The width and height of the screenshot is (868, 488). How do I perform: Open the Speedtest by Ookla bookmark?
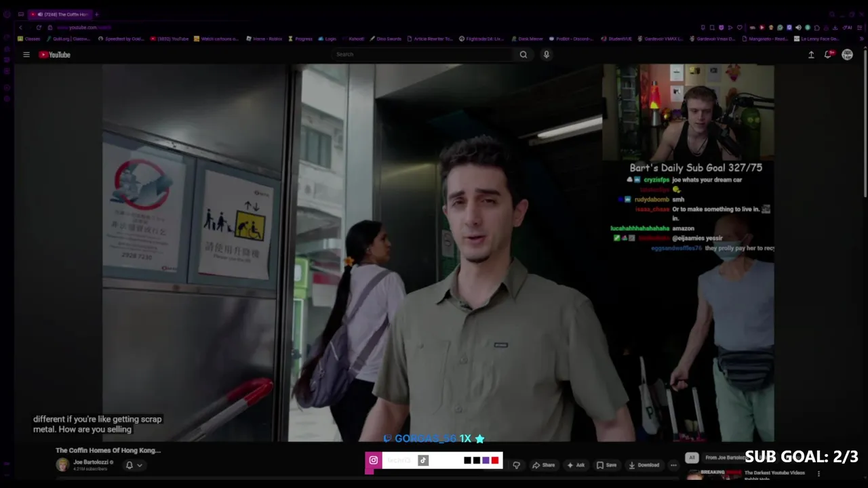tap(121, 39)
